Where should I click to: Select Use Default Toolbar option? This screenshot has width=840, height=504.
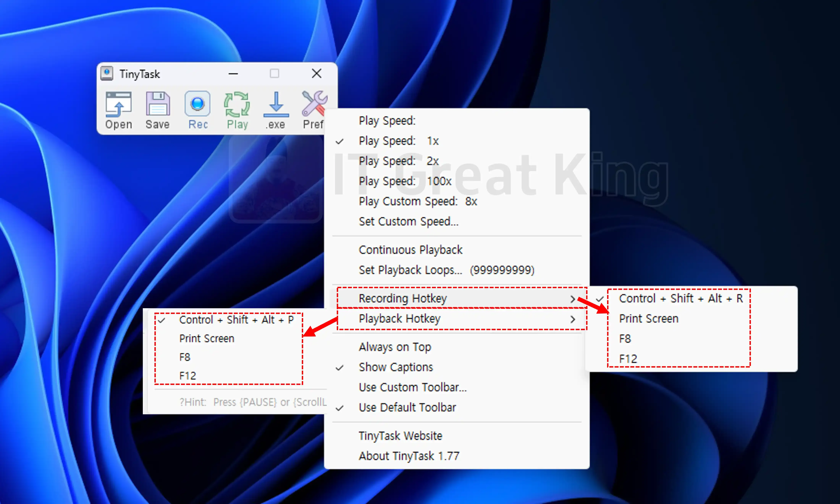click(x=456, y=408)
